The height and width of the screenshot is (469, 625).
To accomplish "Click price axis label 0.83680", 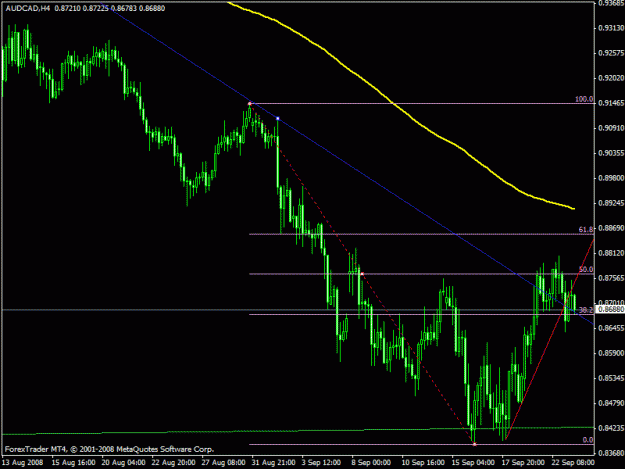I will [611, 453].
